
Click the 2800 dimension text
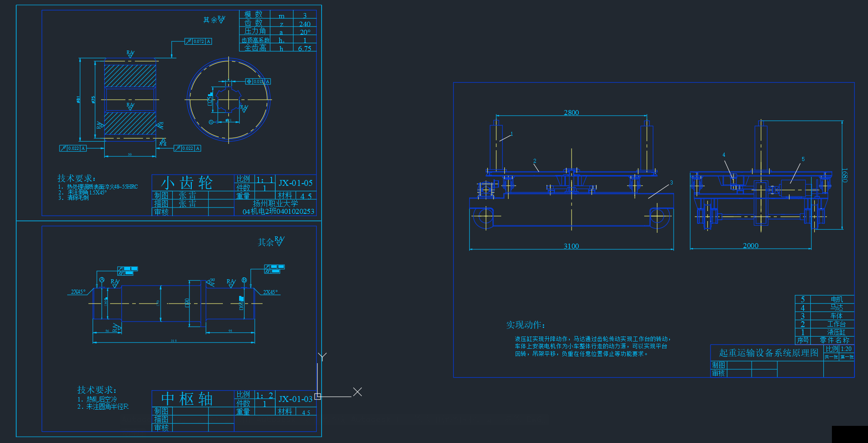click(x=571, y=112)
